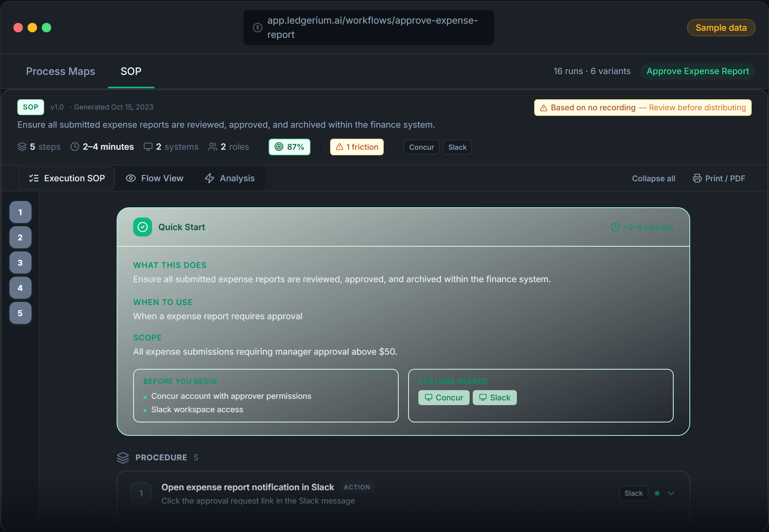Screen dimensions: 769x532
Task: Click the people icon beside 2 roles
Action: [213, 147]
